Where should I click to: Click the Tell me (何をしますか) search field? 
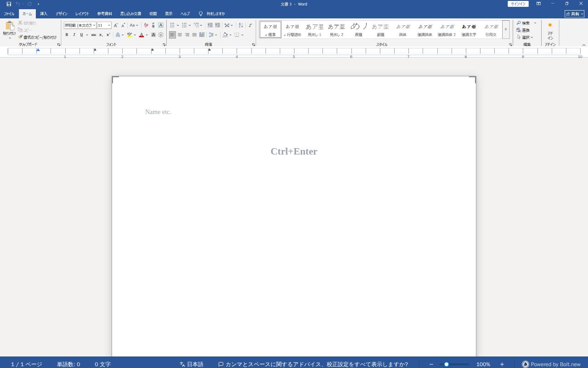pyautogui.click(x=212, y=14)
